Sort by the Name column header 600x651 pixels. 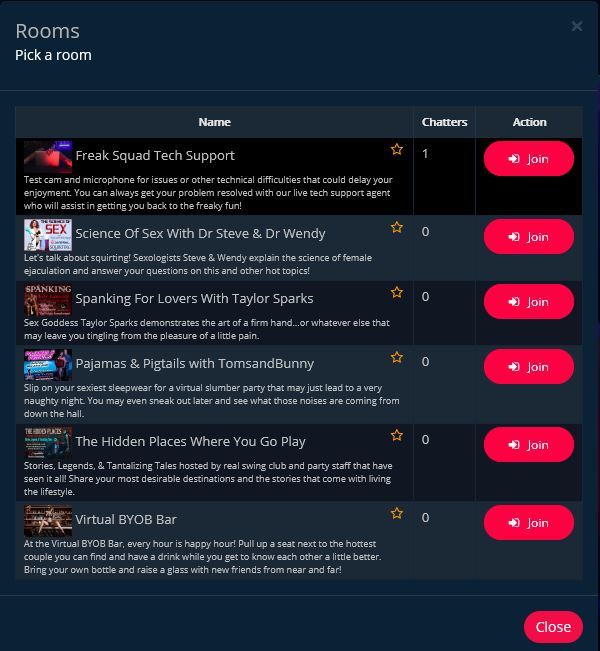(214, 122)
